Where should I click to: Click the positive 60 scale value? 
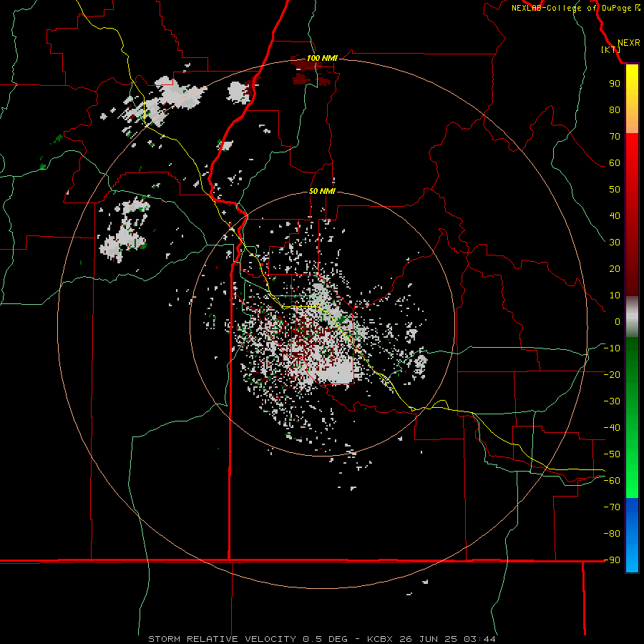615,162
